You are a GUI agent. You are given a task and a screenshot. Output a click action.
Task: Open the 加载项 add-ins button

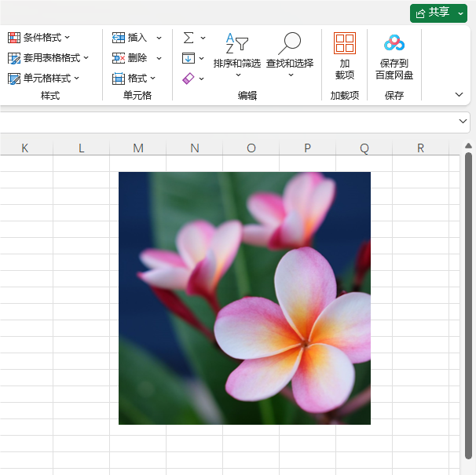point(345,56)
